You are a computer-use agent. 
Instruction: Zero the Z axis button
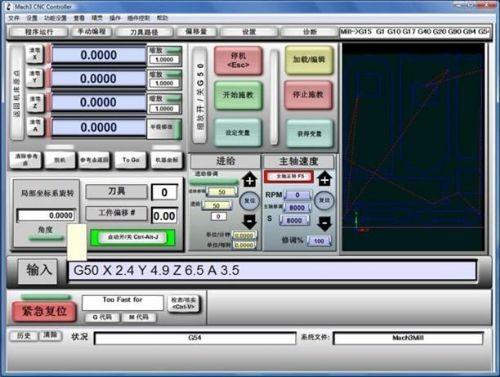(35, 102)
